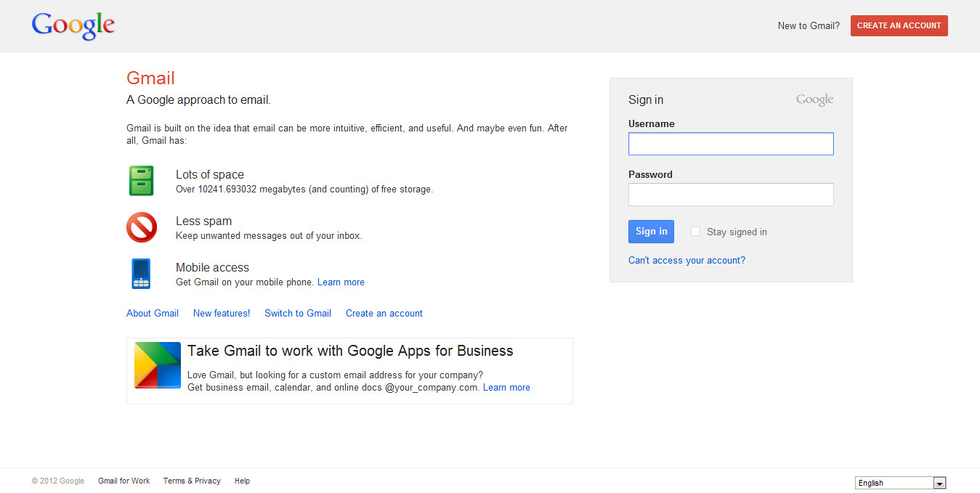Click the Sign in heading text
Screen dimensions: 980x493
[646, 100]
